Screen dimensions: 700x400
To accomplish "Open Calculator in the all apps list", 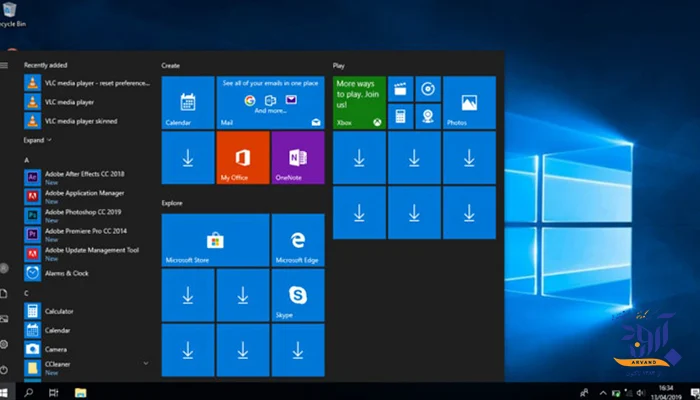I will [x=87, y=311].
